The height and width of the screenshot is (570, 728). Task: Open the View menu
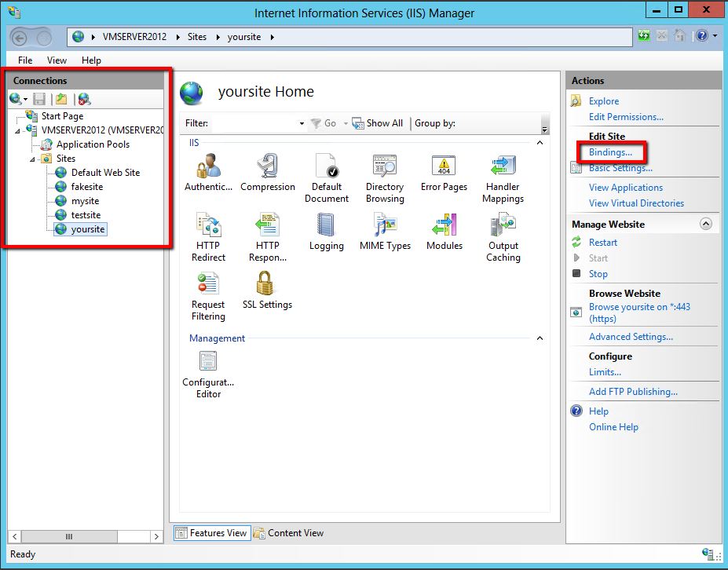[x=57, y=60]
